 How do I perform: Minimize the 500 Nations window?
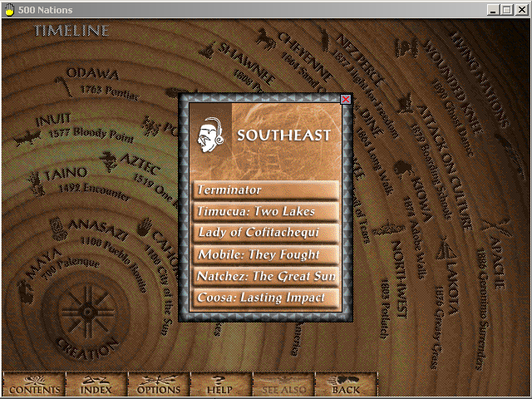493,10
